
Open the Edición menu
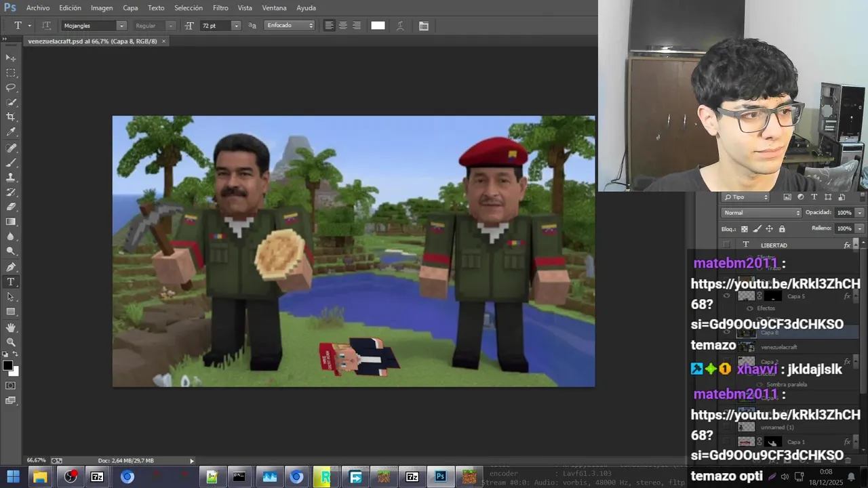coord(70,7)
